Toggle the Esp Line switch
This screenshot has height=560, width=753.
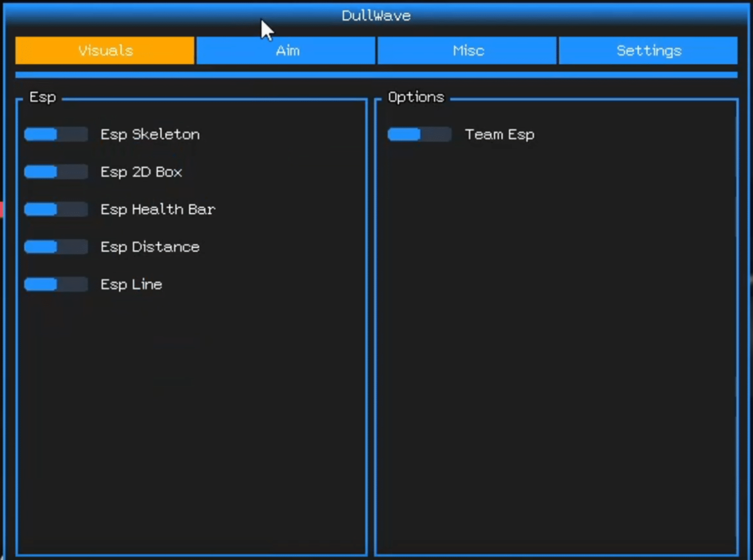(56, 284)
